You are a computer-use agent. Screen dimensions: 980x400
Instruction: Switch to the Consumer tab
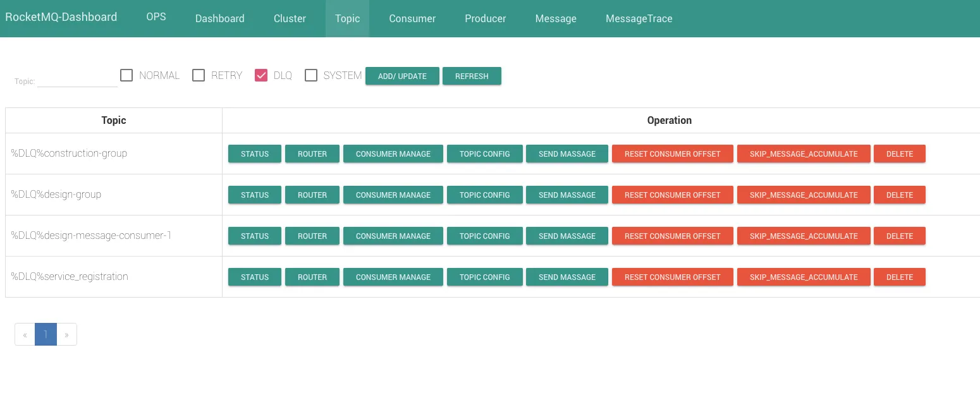coord(412,18)
